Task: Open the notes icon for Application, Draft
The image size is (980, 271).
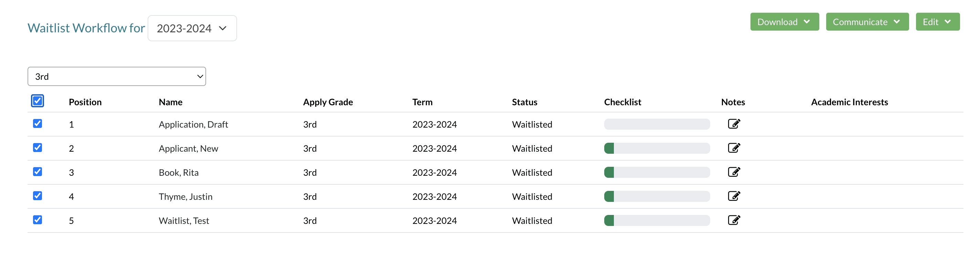Action: [734, 124]
